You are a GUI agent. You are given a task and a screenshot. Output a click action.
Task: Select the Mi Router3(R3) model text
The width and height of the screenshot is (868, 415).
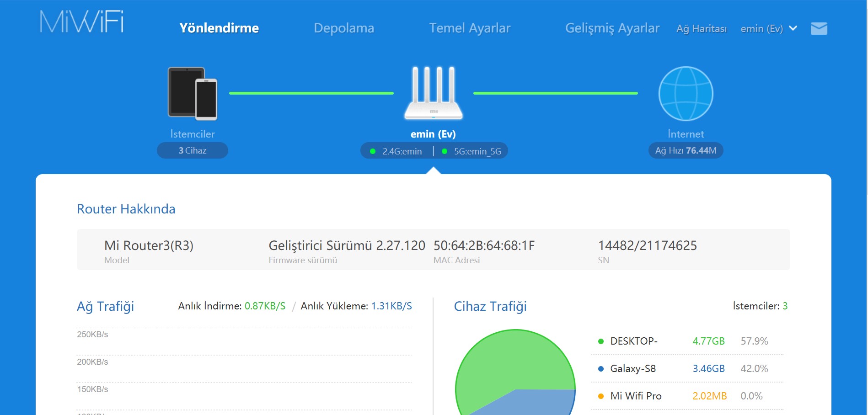(x=149, y=245)
